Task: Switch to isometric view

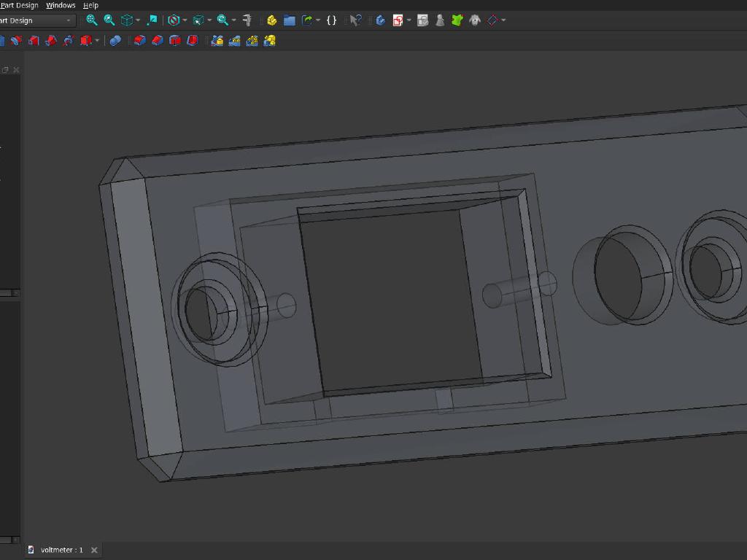Action: point(125,20)
